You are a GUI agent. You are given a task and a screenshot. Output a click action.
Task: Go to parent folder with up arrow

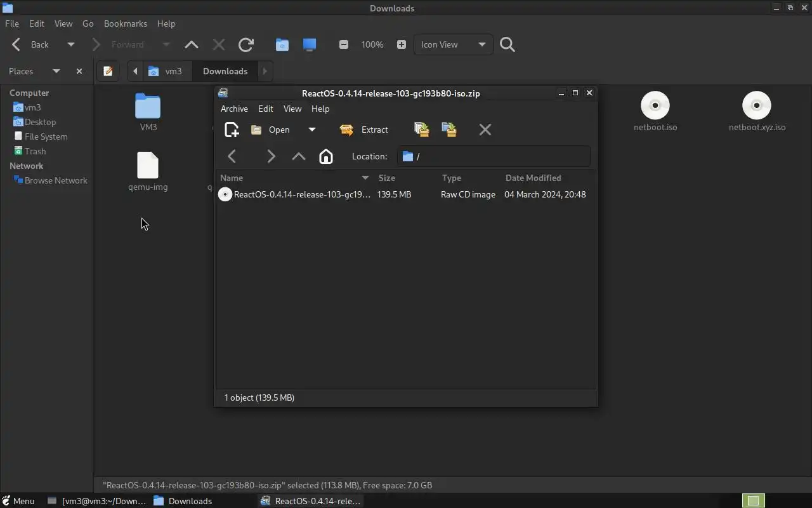click(192, 44)
